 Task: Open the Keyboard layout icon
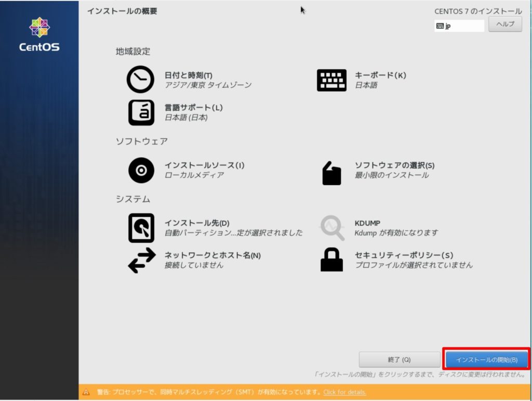(x=331, y=80)
